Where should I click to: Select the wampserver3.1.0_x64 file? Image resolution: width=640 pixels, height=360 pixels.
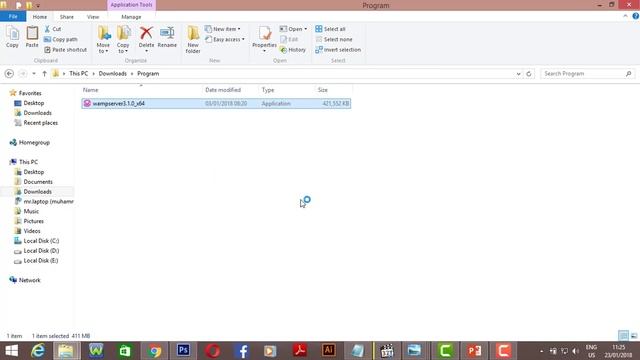[216, 103]
